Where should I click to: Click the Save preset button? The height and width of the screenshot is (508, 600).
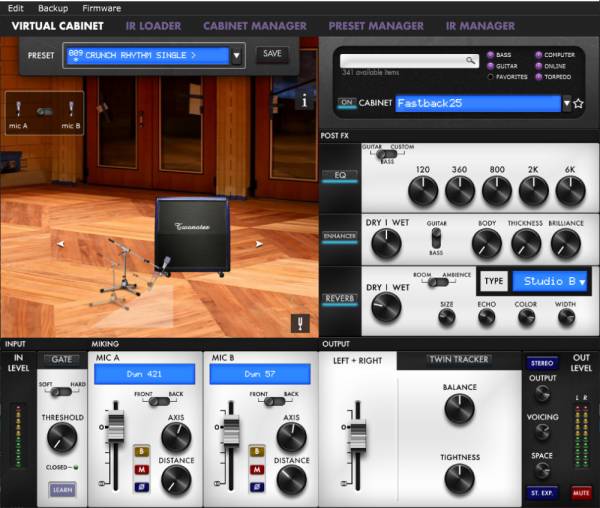[x=271, y=54]
